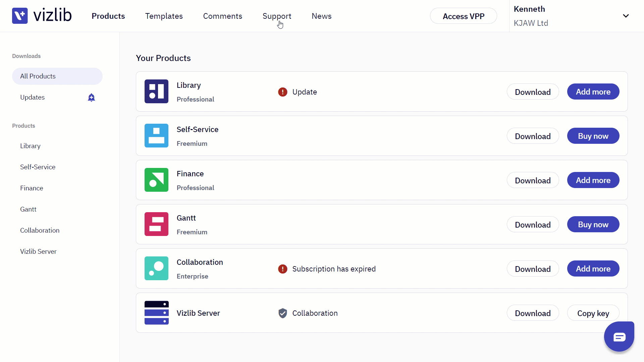Click the Your Products heading

pos(163,58)
